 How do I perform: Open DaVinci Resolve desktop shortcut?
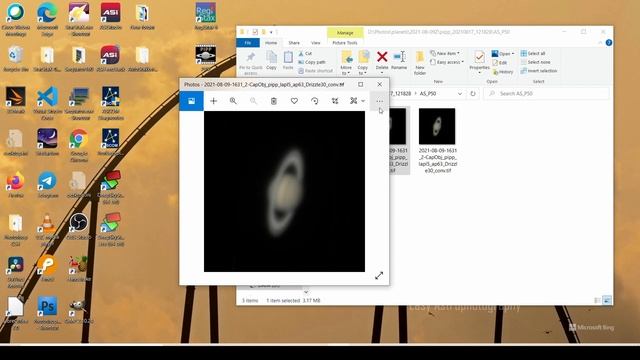click(16, 271)
